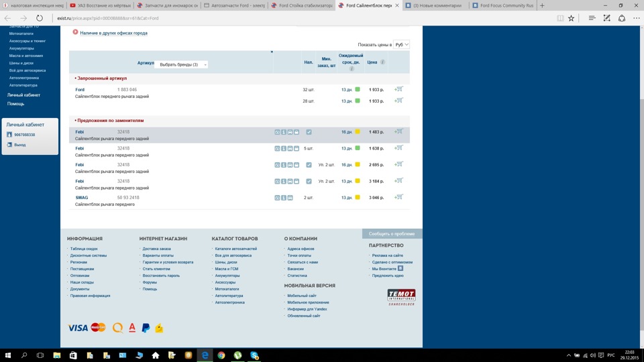Add Febi 3 184 р. offer to cart
Viewport: 644px width, 362px height.
398,180
